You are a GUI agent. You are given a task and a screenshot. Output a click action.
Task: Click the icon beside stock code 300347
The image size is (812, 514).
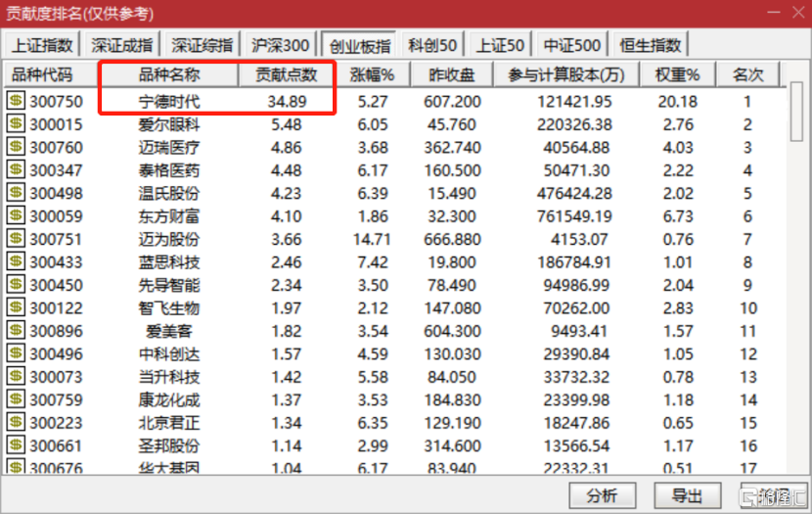pos(16,169)
